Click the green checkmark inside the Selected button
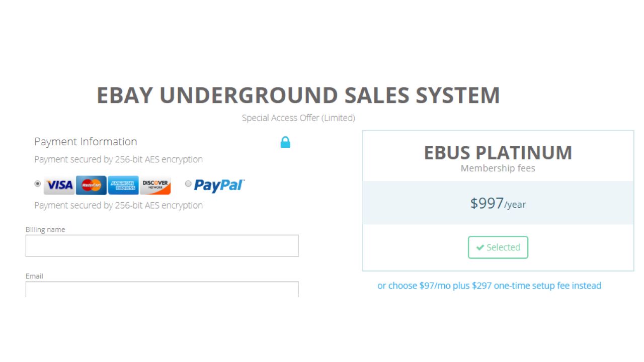 click(x=480, y=247)
